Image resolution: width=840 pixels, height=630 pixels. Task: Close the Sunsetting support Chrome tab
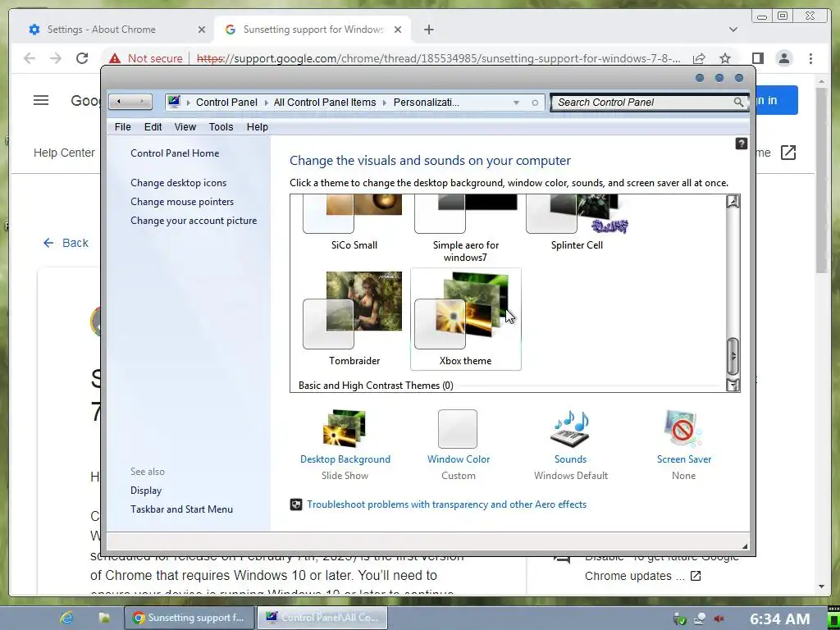(398, 30)
